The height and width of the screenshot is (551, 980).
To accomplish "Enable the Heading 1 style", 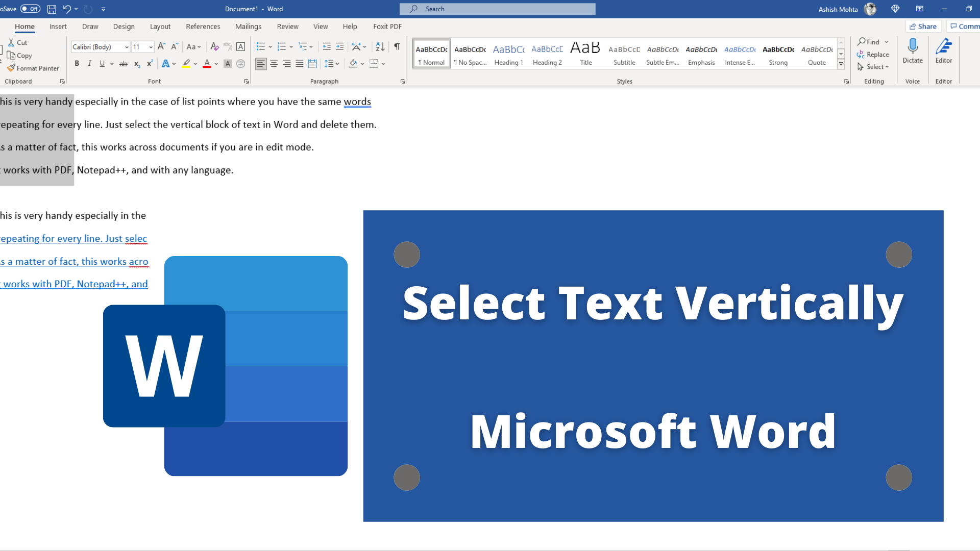I will 508,54.
